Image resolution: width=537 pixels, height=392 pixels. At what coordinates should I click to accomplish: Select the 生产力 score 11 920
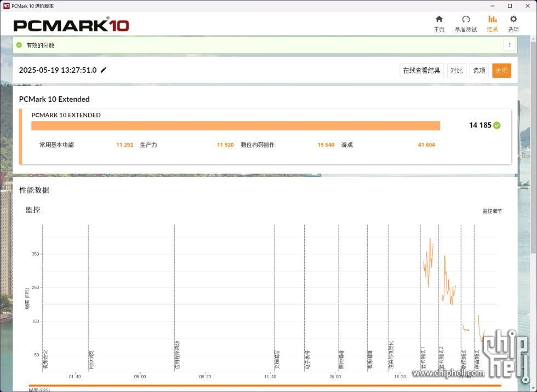click(x=225, y=145)
